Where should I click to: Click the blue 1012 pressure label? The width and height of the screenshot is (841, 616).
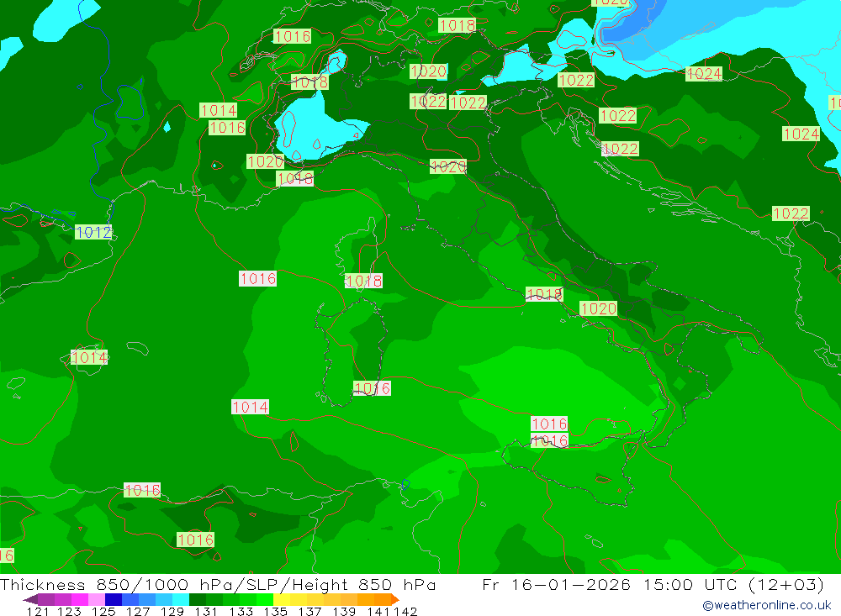[x=93, y=232]
